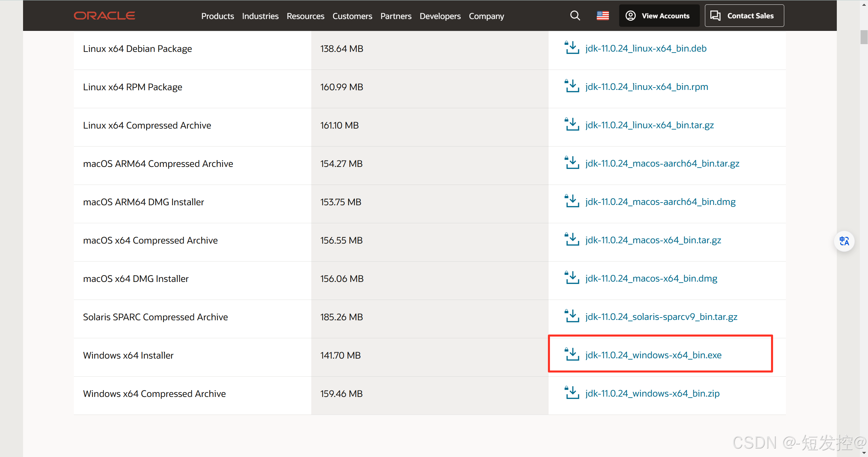
Task: Click download icon for linux-x64_bin.rpm
Action: coord(572,86)
